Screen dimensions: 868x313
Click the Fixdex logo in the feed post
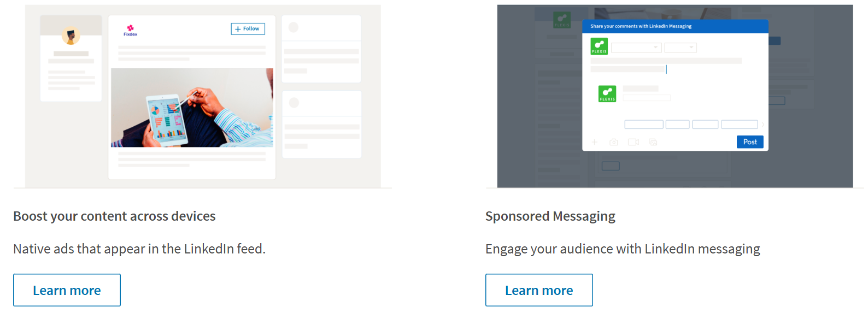[130, 30]
